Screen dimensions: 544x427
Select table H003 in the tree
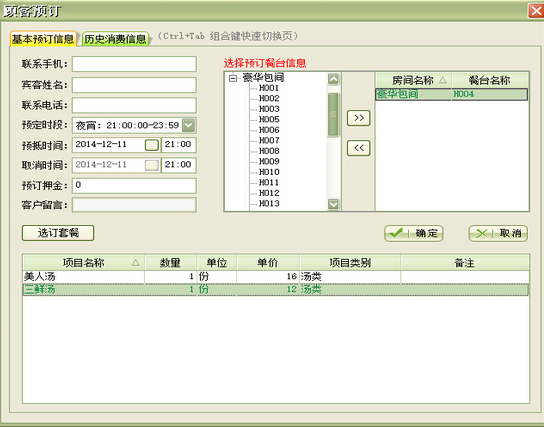269,109
